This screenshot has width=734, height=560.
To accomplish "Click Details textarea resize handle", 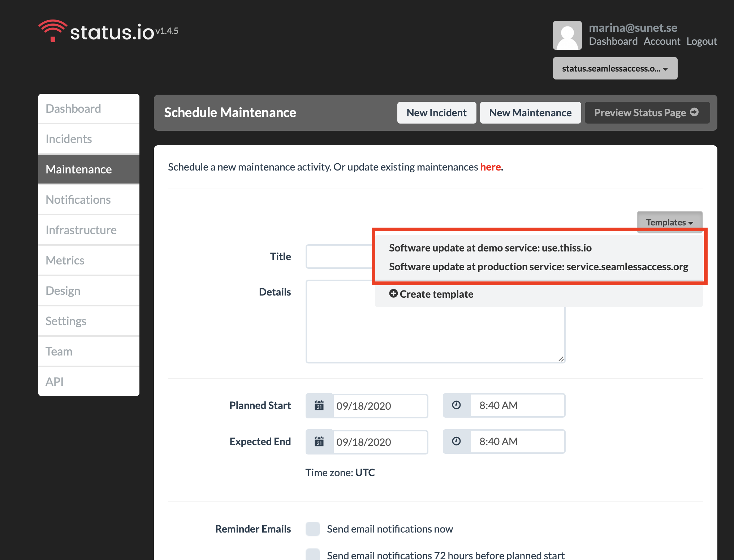I will pyautogui.click(x=561, y=358).
